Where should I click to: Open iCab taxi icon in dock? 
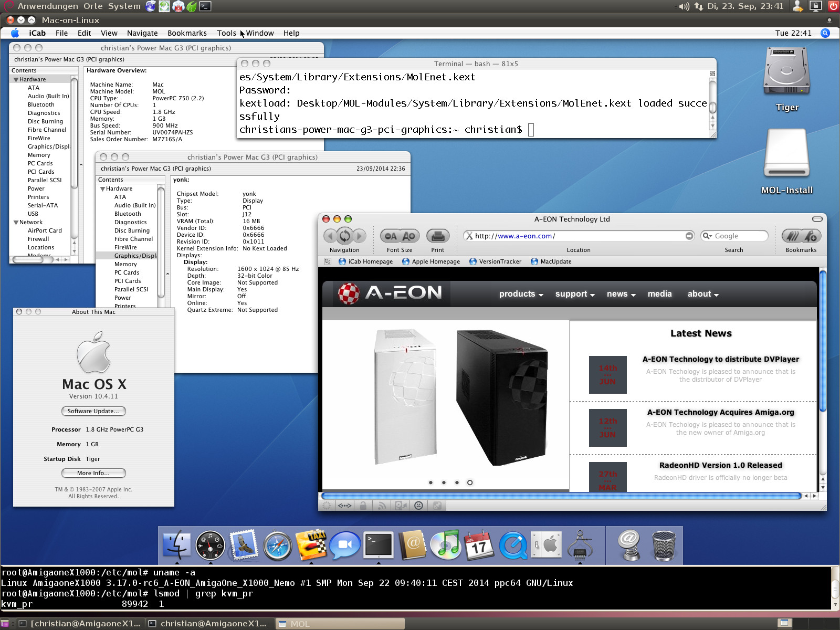pos(311,545)
